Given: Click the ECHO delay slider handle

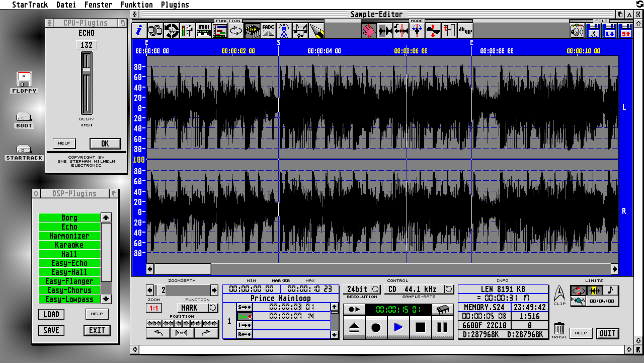Looking at the screenshot, I should click(x=87, y=71).
